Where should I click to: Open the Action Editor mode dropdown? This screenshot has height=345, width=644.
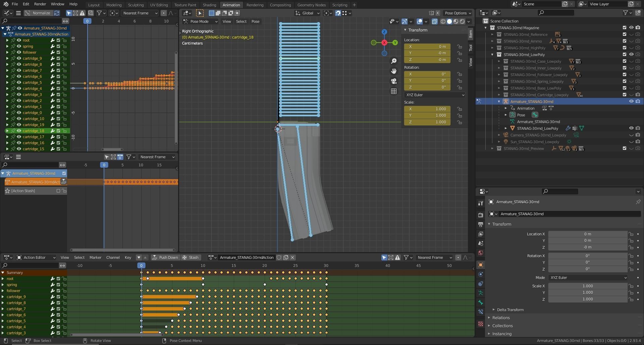coord(36,257)
